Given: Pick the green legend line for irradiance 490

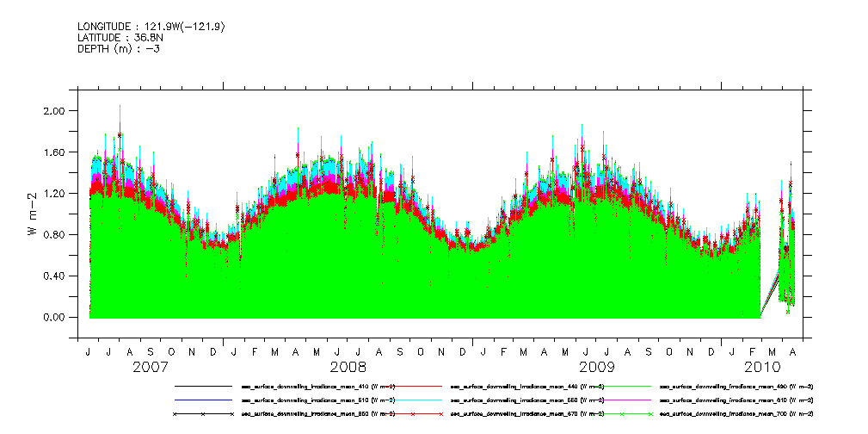Looking at the screenshot, I should point(619,387).
